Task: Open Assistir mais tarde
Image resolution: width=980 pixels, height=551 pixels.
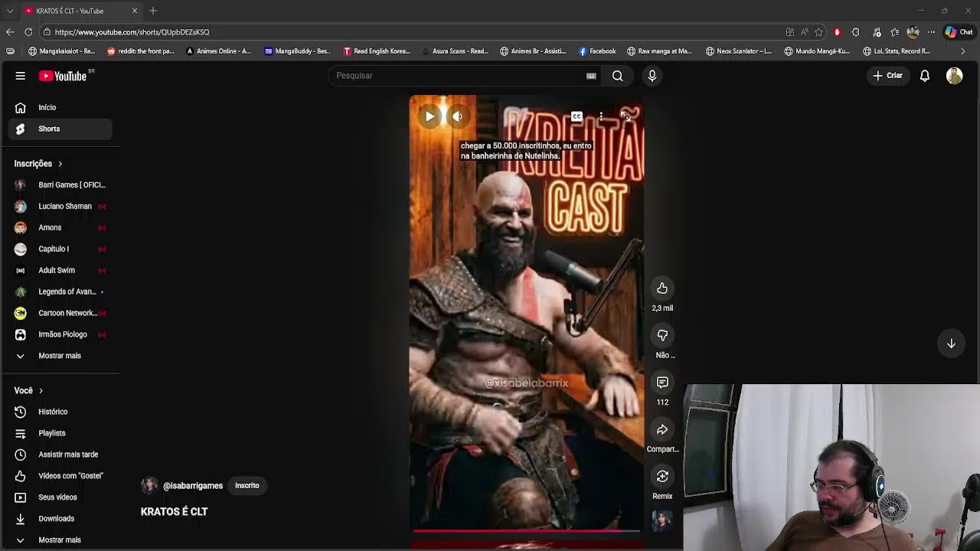Action: point(60,455)
